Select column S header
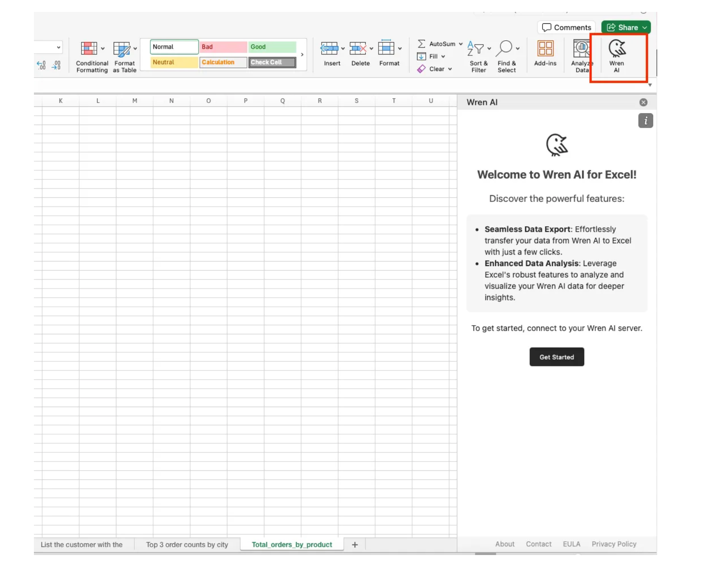Image resolution: width=703 pixels, height=588 pixels. point(357,101)
